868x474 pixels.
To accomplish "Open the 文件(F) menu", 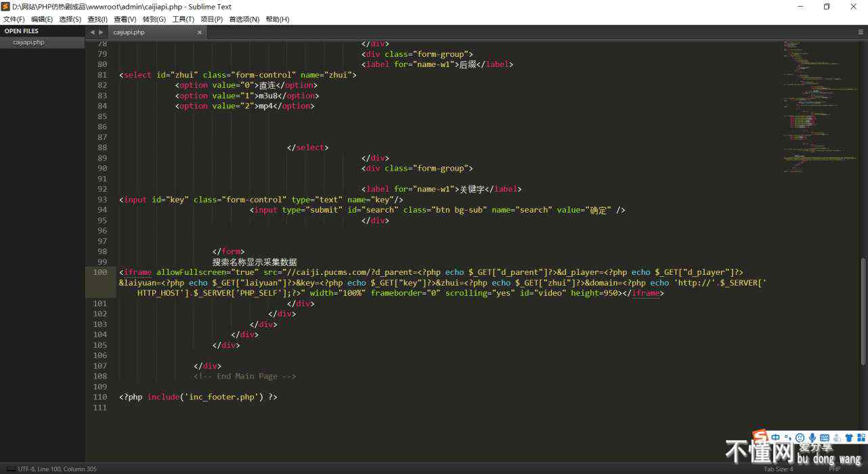I will pyautogui.click(x=14, y=19).
